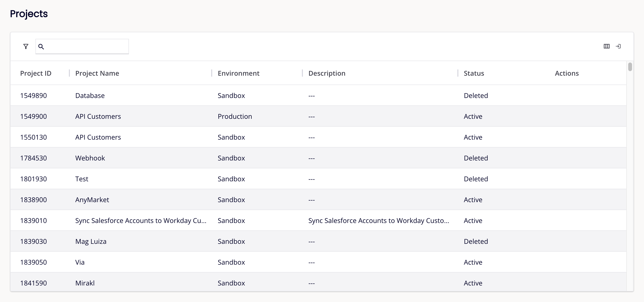Viewport: 644px width, 302px height.
Task: Click Active status of row 1549900
Action: 473,116
